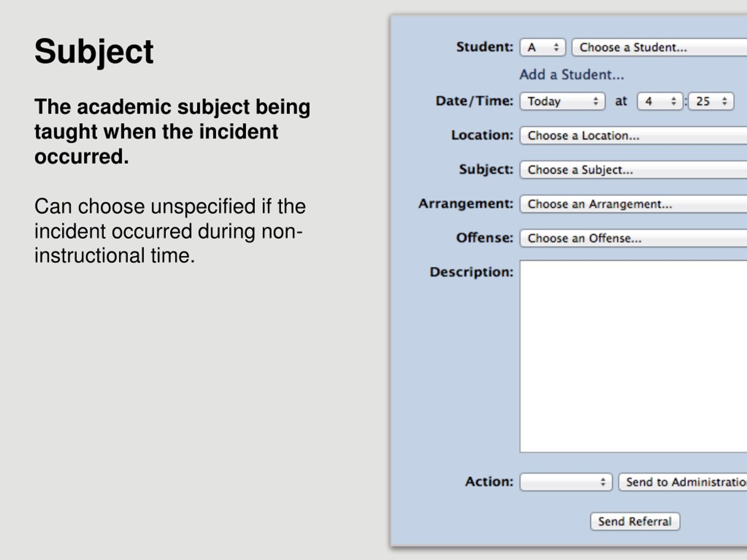Open the empty Action dropdown
Screen dimensions: 747x560
coord(566,482)
